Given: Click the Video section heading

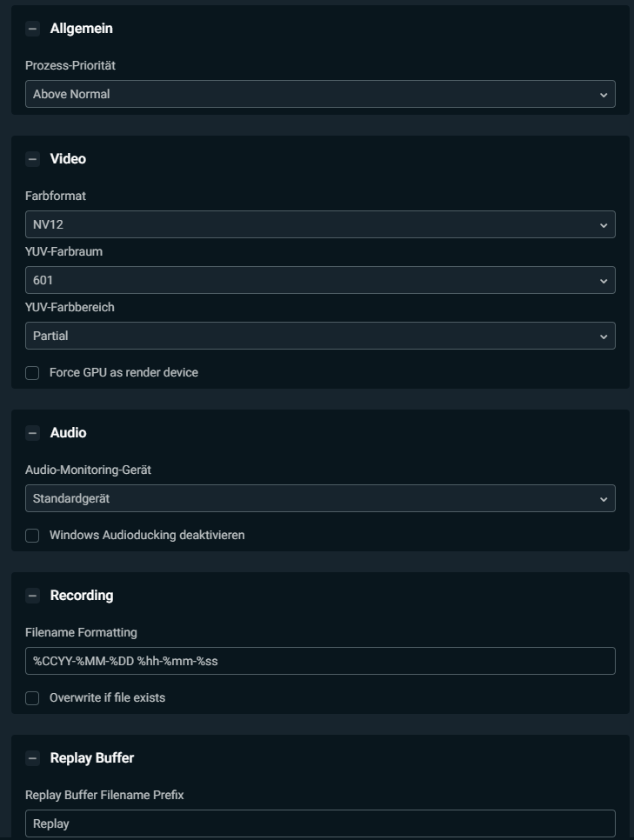Looking at the screenshot, I should point(68,159).
